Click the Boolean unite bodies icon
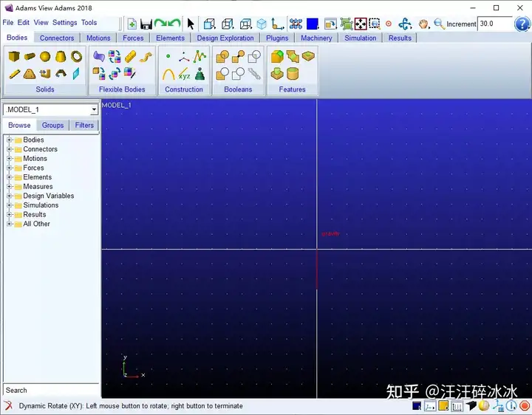Screen dimensions: 532x415 tap(222, 56)
